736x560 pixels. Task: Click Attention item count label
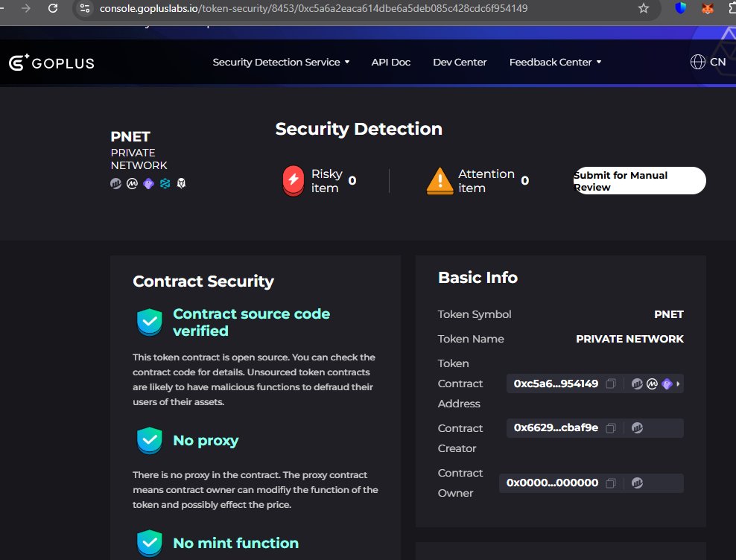tap(486, 181)
